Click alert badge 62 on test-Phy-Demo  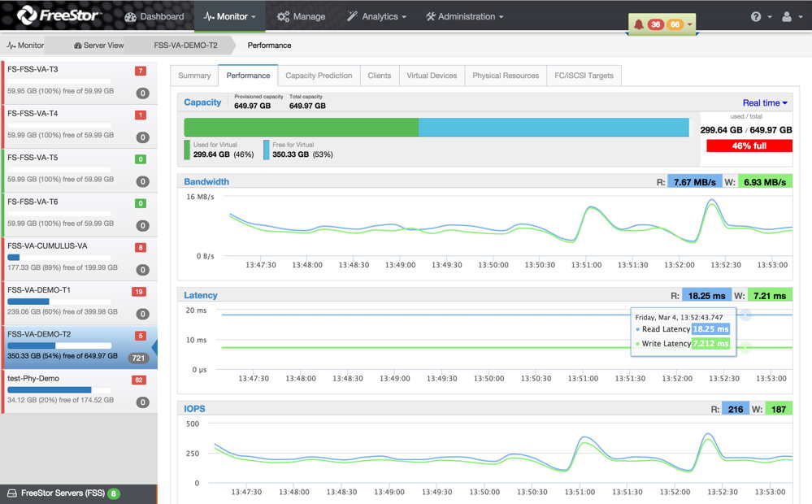coord(139,380)
